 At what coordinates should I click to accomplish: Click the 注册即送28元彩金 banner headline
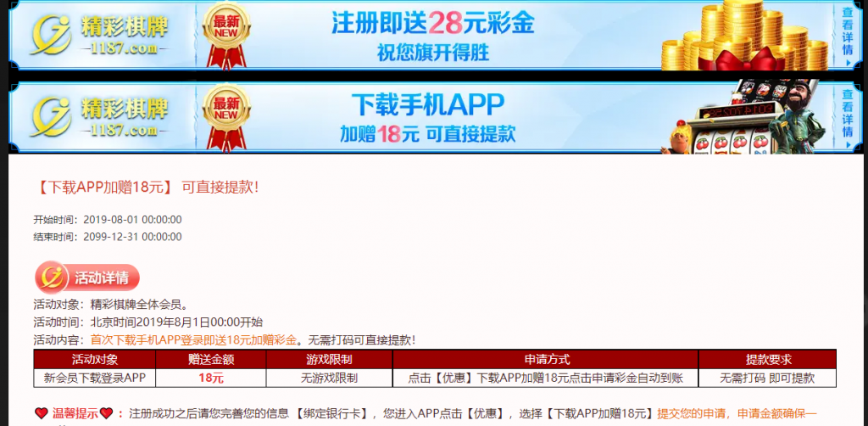pos(433,23)
